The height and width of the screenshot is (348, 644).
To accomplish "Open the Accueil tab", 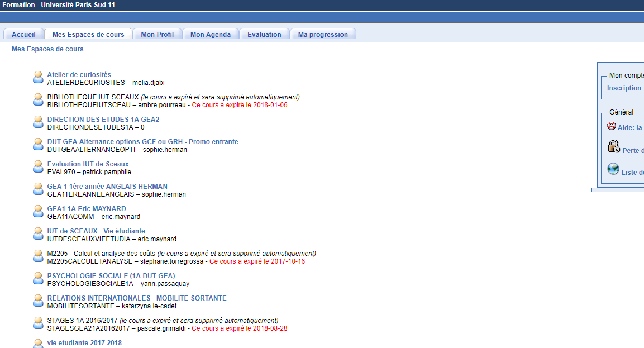I will coord(23,35).
